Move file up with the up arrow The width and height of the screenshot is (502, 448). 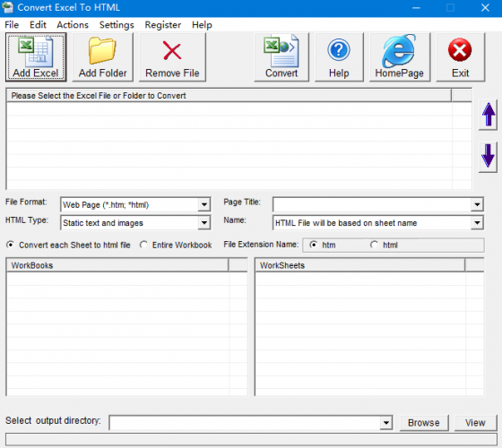[488, 115]
